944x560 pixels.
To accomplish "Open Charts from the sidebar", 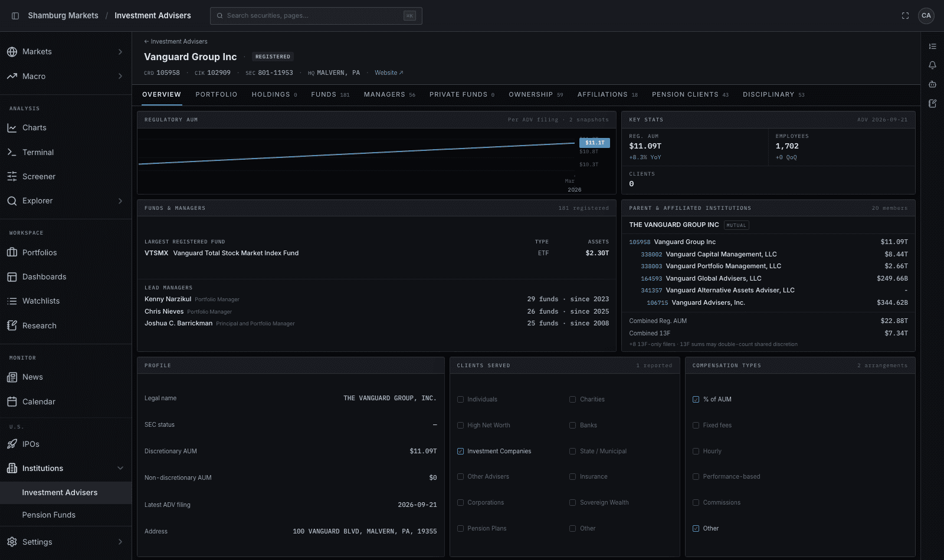I will [x=34, y=128].
